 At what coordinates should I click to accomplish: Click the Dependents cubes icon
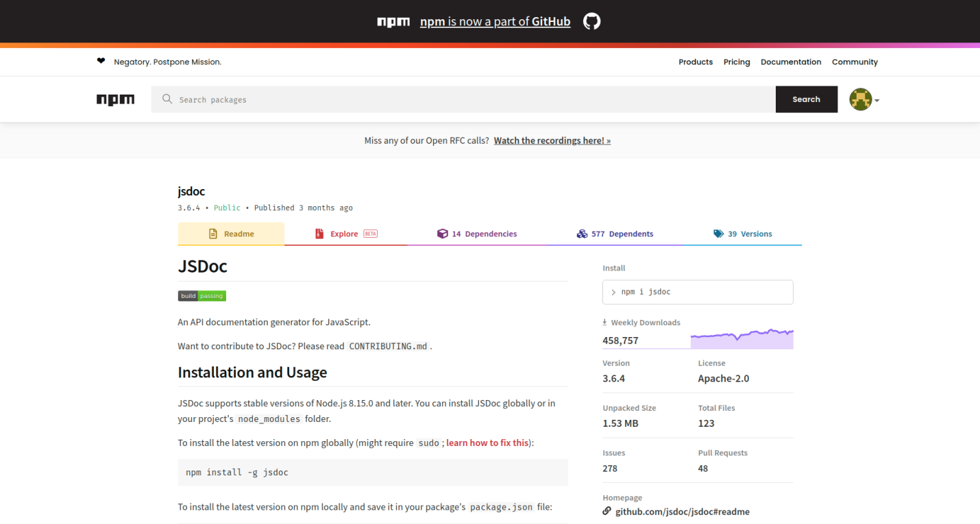pyautogui.click(x=582, y=234)
